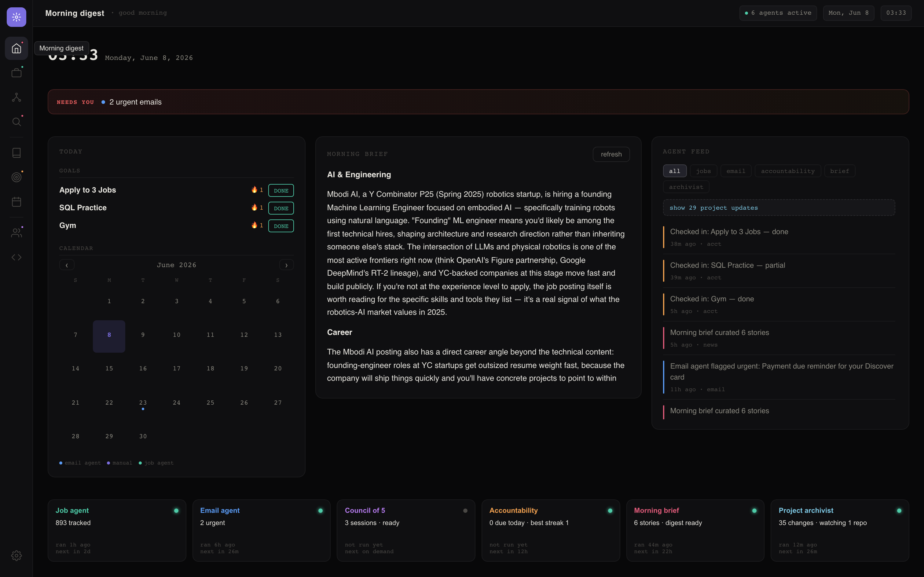Open the Job agent card
Screen dimensions: 924x577
tap(117, 531)
